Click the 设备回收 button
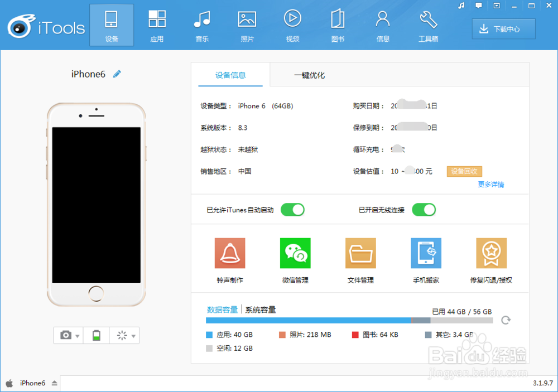This screenshot has height=392, width=558. click(464, 171)
